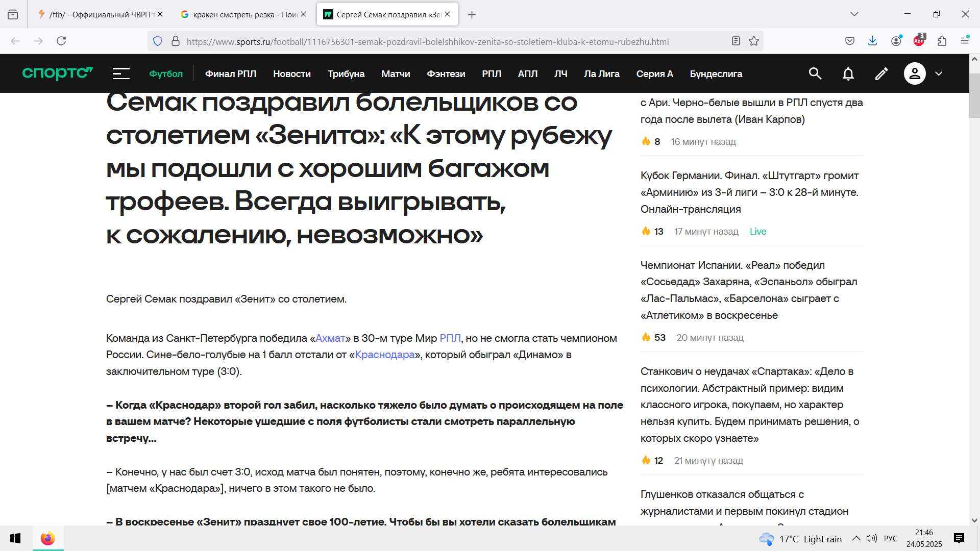This screenshot has height=551, width=980.
Task: Click the flame icon beside 13
Action: pyautogui.click(x=646, y=231)
